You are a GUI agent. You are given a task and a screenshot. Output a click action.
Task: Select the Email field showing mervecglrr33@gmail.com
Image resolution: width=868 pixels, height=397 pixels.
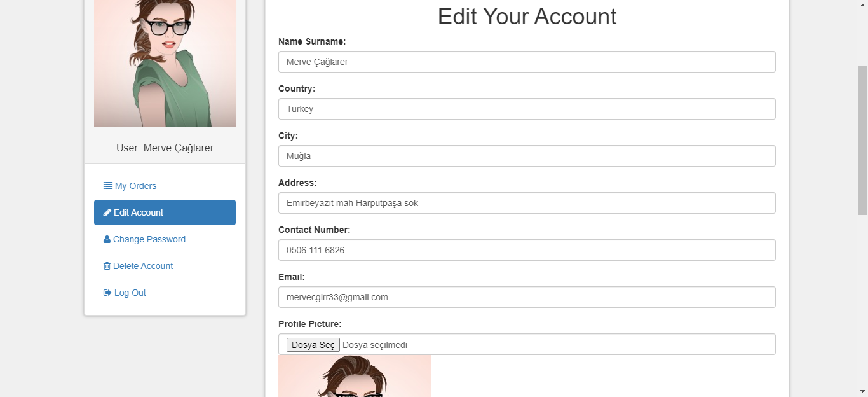(x=526, y=296)
